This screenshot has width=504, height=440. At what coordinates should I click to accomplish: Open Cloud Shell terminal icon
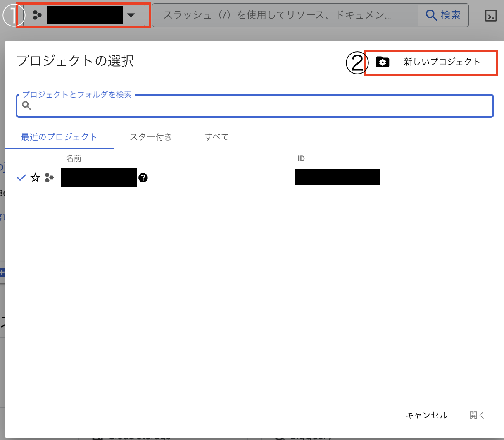tap(490, 15)
